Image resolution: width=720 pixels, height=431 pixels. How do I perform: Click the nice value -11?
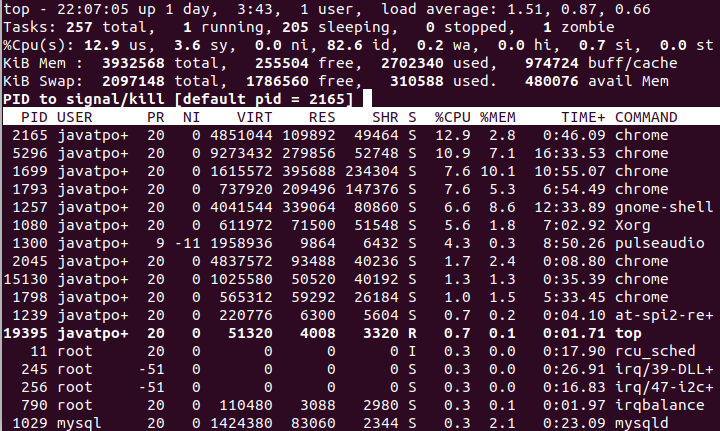[187, 243]
